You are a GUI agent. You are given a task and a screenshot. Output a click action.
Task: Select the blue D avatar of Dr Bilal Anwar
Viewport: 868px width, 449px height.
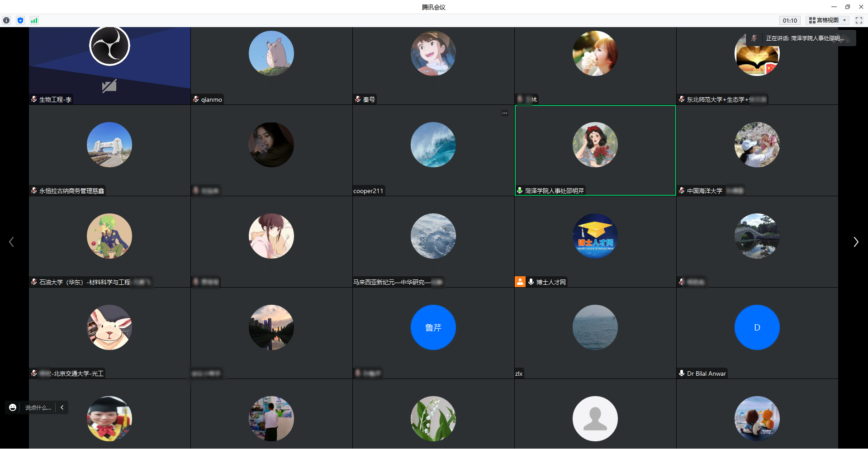click(757, 327)
